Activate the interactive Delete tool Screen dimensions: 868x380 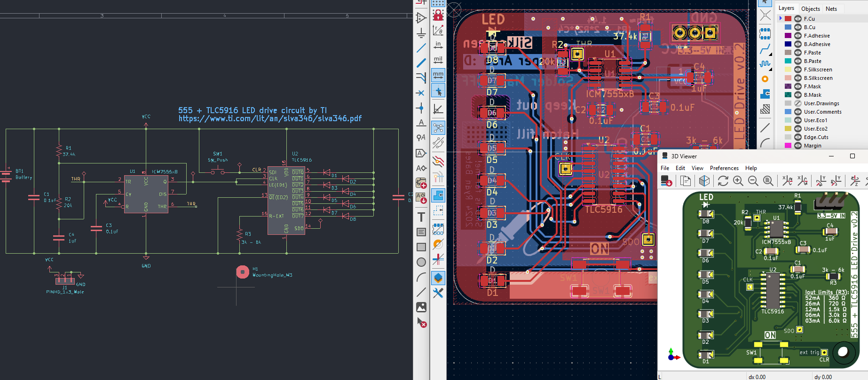(x=421, y=323)
